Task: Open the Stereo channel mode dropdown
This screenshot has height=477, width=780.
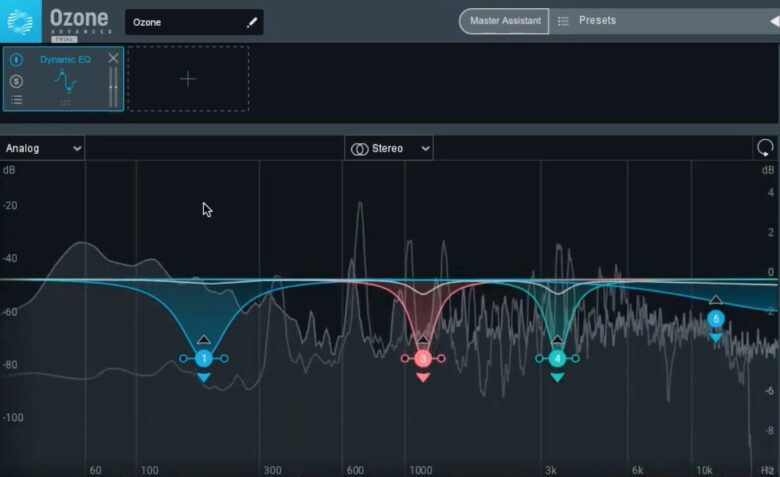Action: pyautogui.click(x=389, y=148)
